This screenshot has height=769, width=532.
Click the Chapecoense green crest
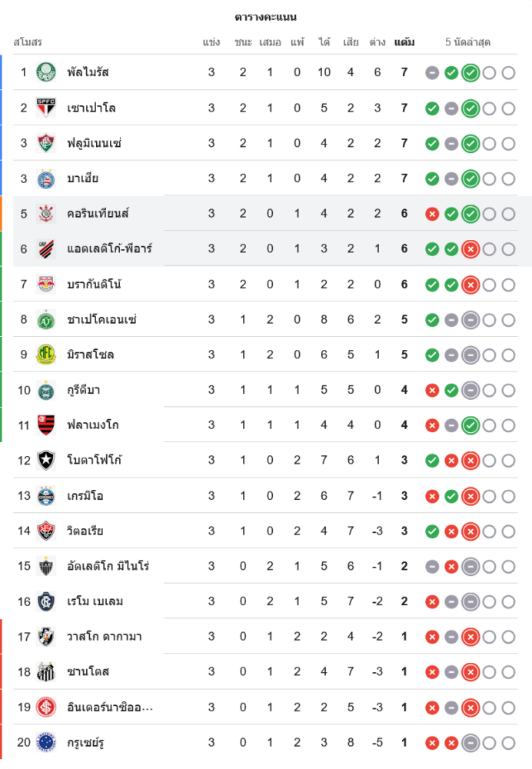coord(46,319)
